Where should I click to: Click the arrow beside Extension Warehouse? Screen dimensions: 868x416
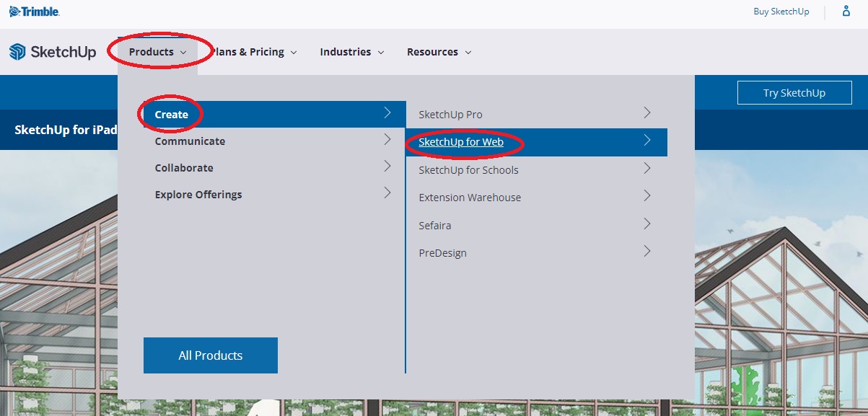coord(647,196)
